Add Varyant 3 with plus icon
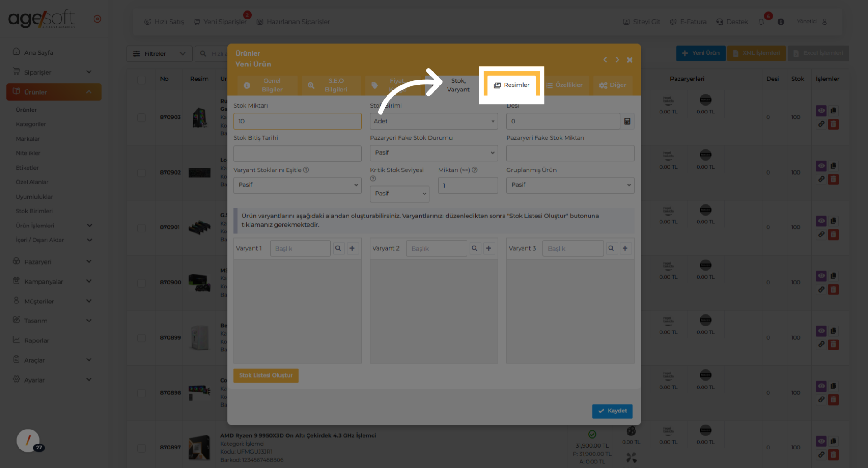Screen dimensions: 868x468 coord(625,248)
